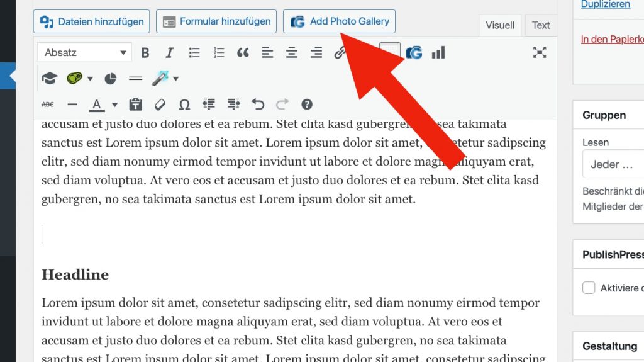Viewport: 644px width, 362px height.
Task: Toggle bold formatting in the editor toolbar
Action: click(145, 53)
